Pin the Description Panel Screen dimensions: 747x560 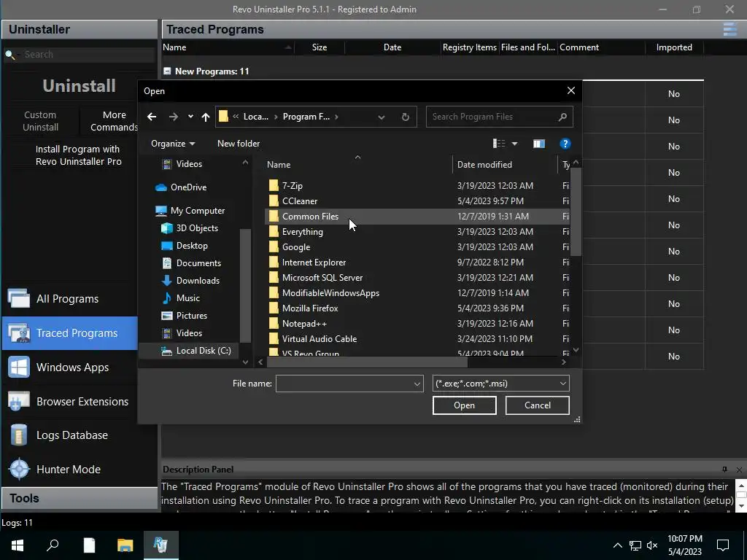click(724, 470)
